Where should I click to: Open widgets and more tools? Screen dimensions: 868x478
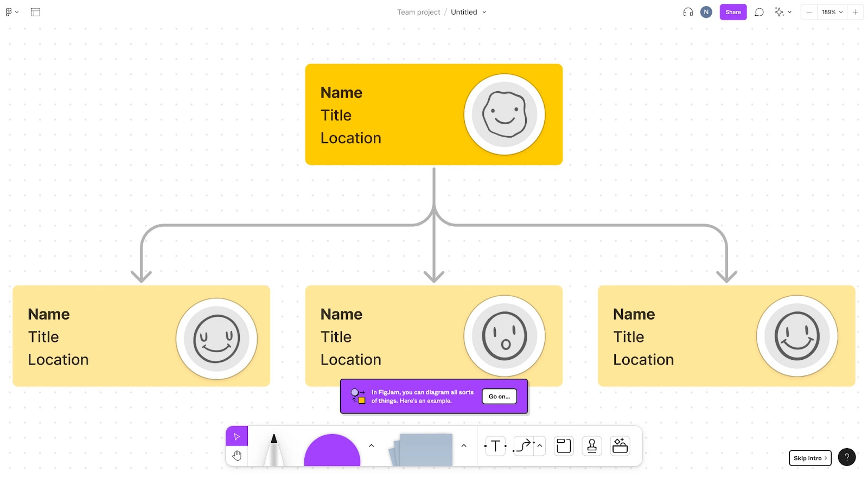pos(620,446)
